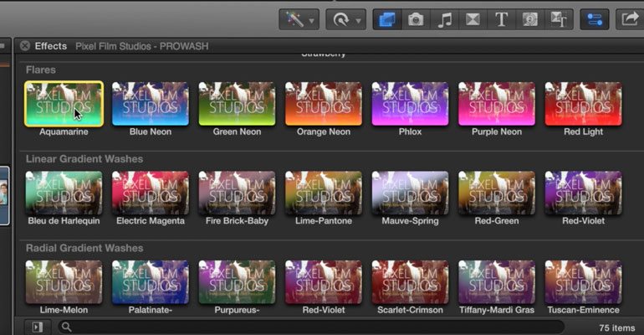The width and height of the screenshot is (644, 335).
Task: Select the Purple Neon flare effect
Action: click(x=497, y=104)
